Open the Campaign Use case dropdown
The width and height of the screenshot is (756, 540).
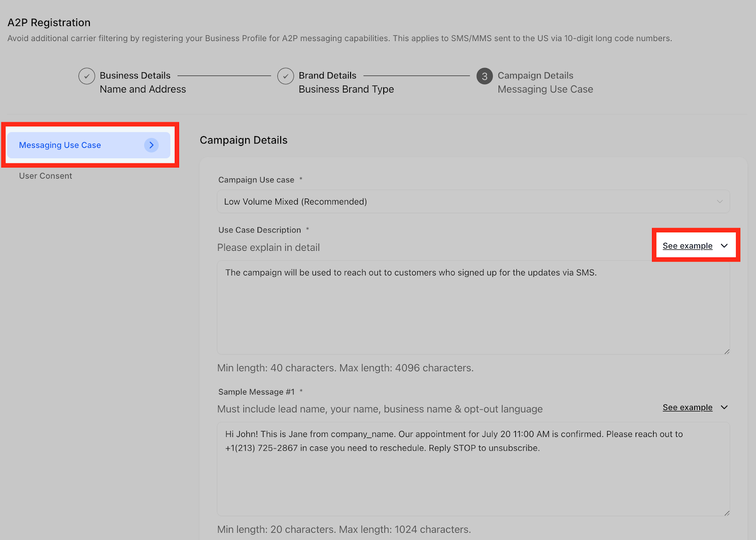click(473, 202)
